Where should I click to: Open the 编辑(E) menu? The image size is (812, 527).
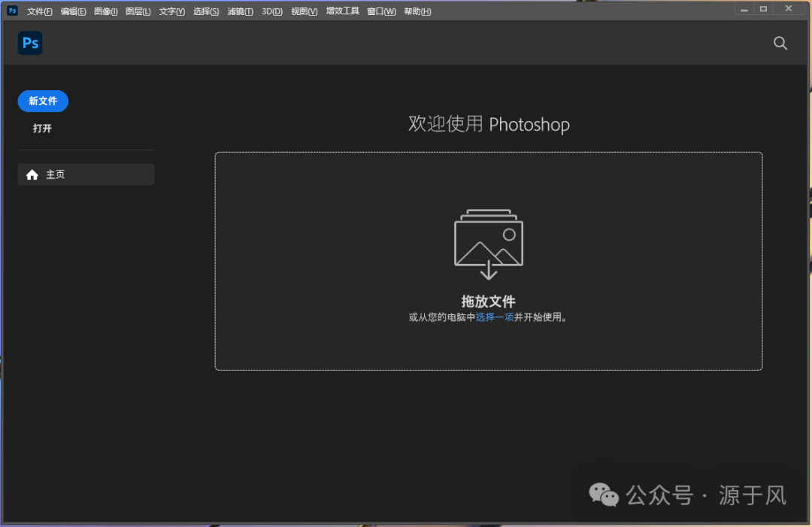pos(73,11)
